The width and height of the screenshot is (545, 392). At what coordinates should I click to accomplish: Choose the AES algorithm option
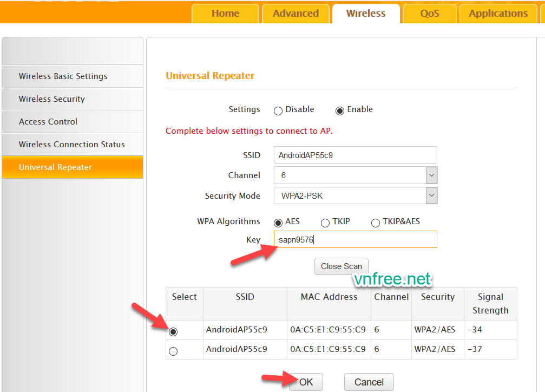click(278, 223)
